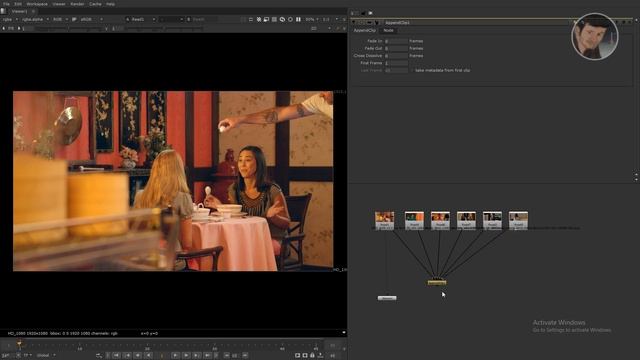This screenshot has height=360, width=640.
Task: Enable take metadata from first clip checkbox
Action: click(413, 70)
